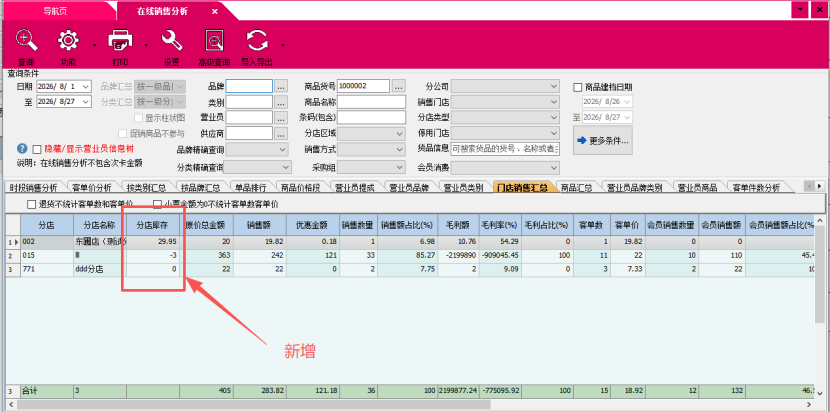Close the 在线销售分析 tab
The image size is (830, 412).
214,11
